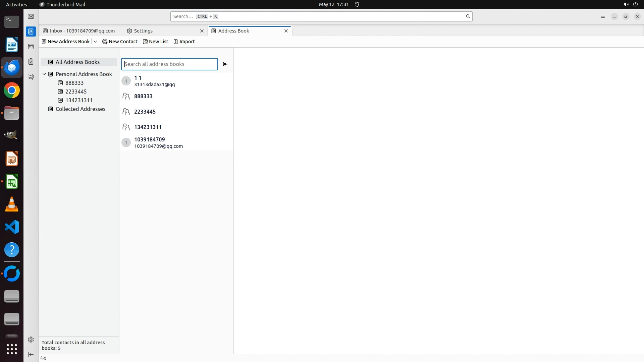
Task: Click the settings gear in the spaces toolbar
Action: [x=31, y=340]
